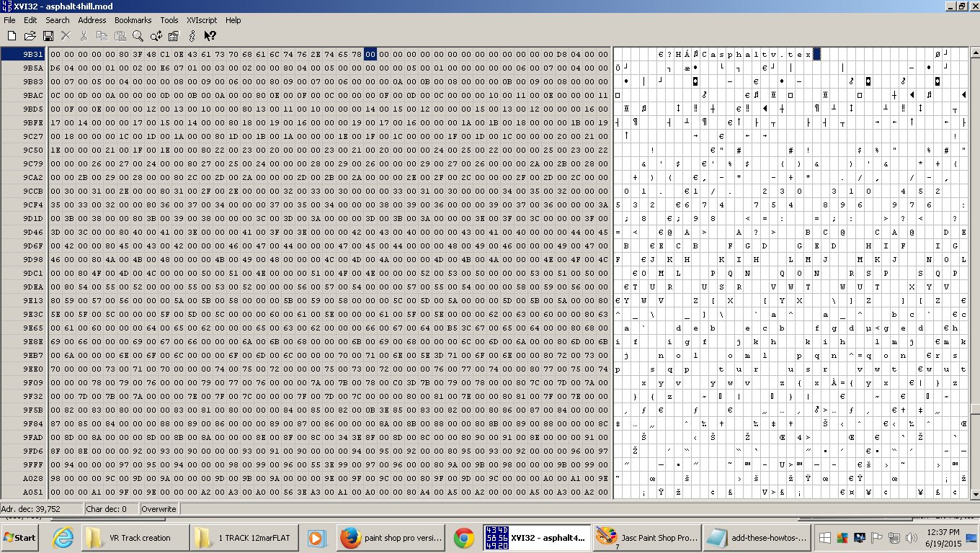
Task: Click the scrollbar up arrow
Action: point(975,53)
